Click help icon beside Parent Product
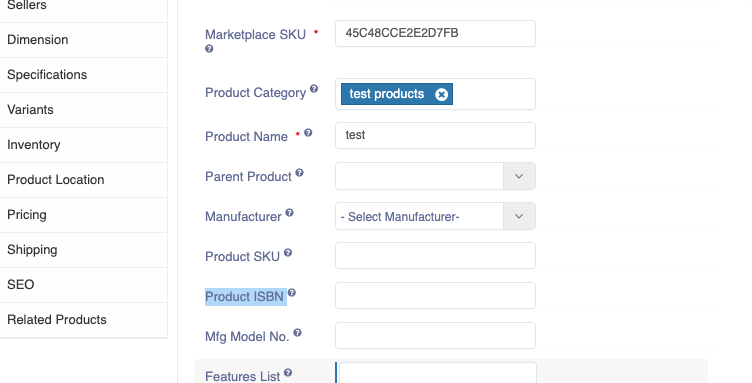Image resolution: width=752 pixels, height=383 pixels. tap(299, 173)
